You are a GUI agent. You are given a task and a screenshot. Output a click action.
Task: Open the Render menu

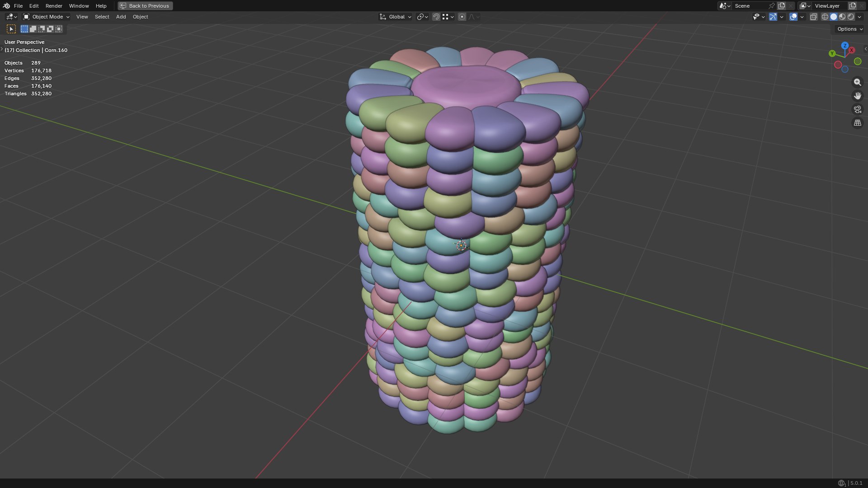coord(54,6)
